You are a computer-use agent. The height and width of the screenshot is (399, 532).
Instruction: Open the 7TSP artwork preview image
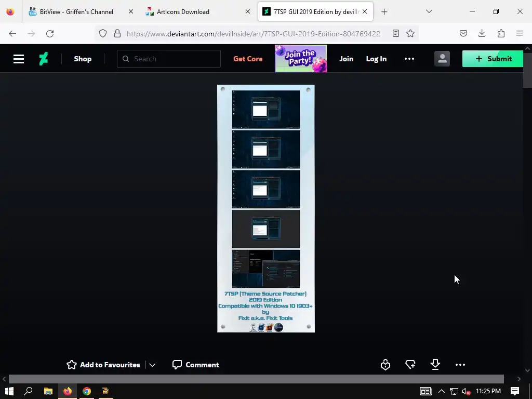click(x=266, y=208)
